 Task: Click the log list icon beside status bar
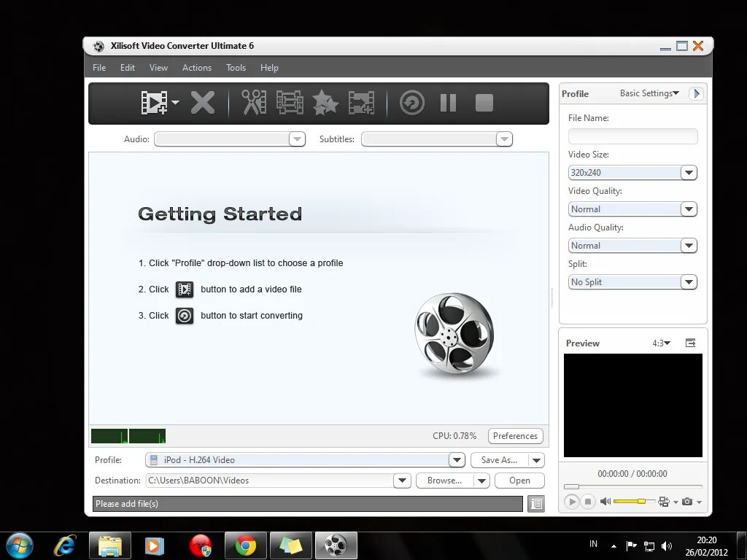[536, 503]
